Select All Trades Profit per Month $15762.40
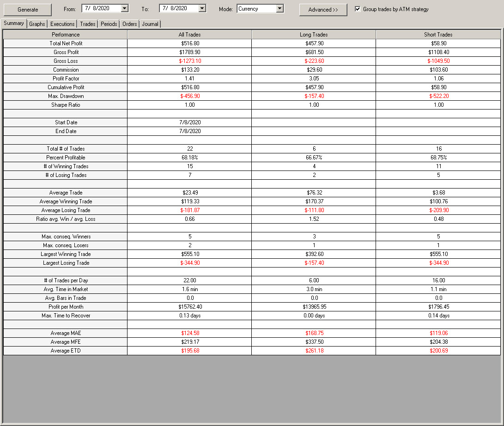The height and width of the screenshot is (426, 504). pos(190,307)
